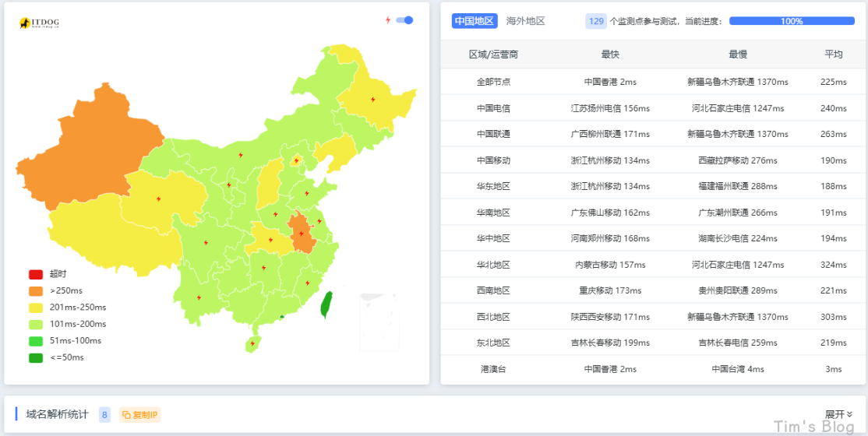This screenshot has width=868, height=436.
Task: Click the lightning marker on orange Anhui
Action: pyautogui.click(x=301, y=234)
